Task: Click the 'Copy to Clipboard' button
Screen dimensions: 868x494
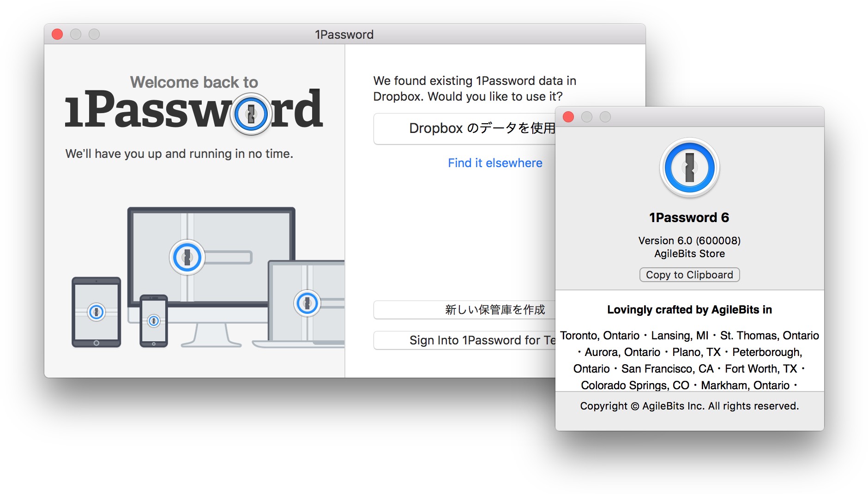Action: coord(689,275)
